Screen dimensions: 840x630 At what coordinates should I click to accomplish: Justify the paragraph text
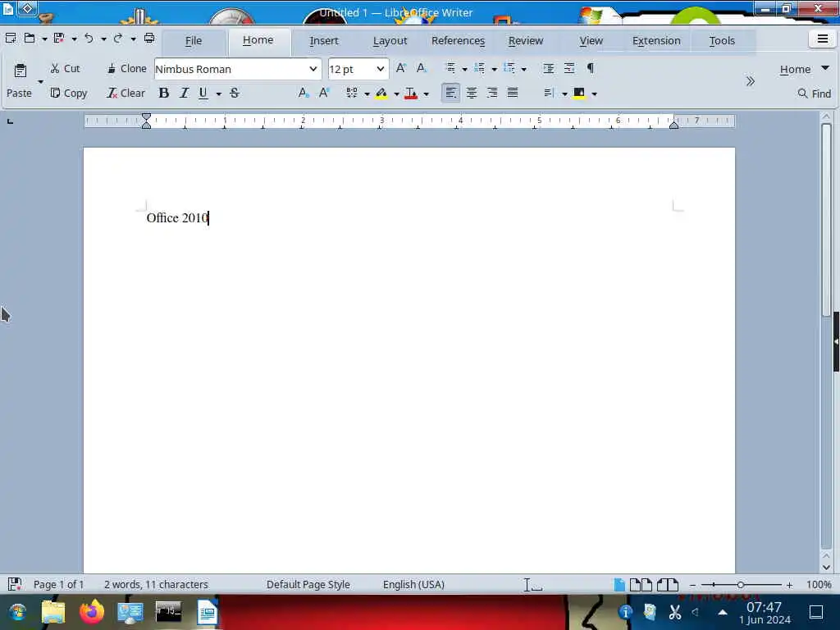click(513, 94)
